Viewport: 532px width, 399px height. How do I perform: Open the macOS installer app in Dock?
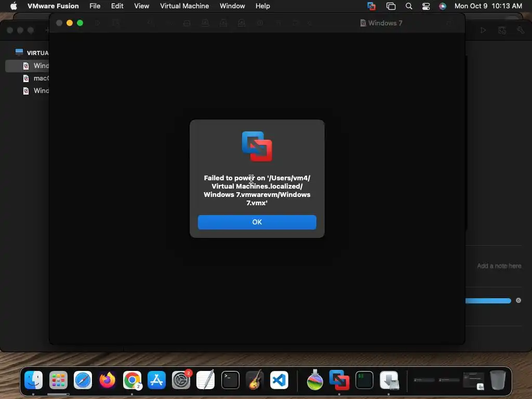[x=315, y=380]
